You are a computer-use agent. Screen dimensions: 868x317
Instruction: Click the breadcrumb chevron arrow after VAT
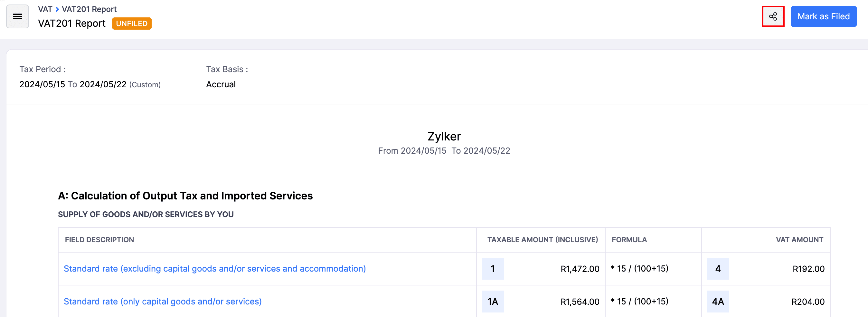coord(57,9)
